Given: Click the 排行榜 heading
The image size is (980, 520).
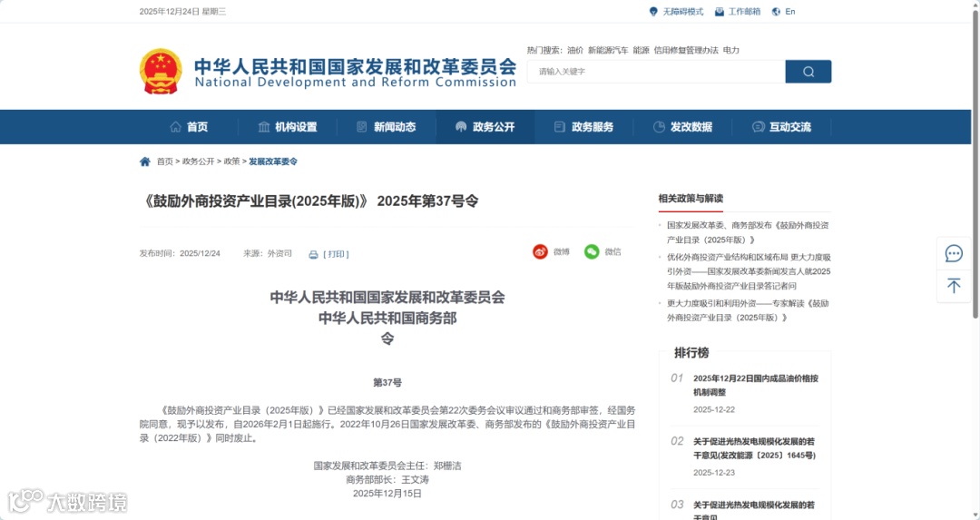Looking at the screenshot, I should coord(691,352).
